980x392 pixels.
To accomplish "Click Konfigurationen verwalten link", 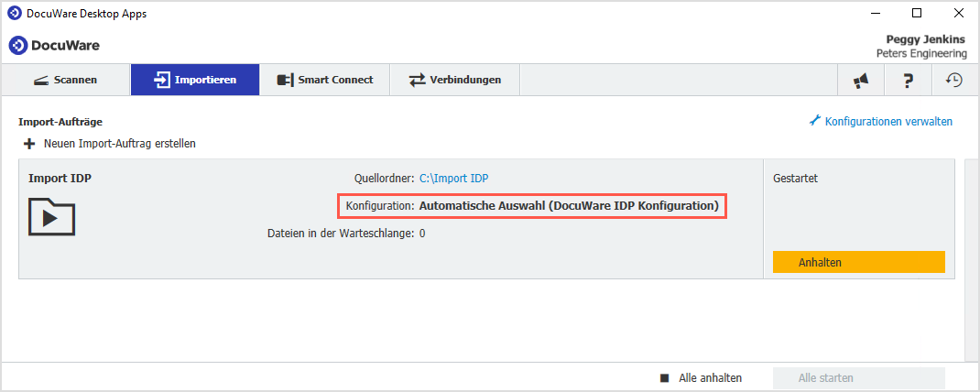I will coord(888,121).
